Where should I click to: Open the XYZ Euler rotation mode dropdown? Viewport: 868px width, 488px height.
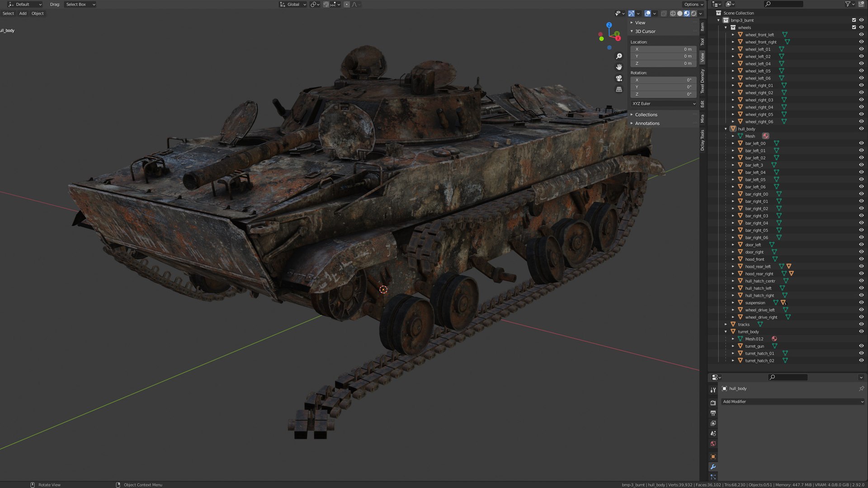(663, 104)
